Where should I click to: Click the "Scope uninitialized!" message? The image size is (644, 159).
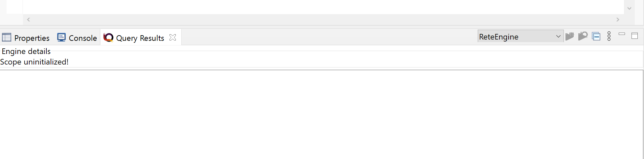coord(34,62)
